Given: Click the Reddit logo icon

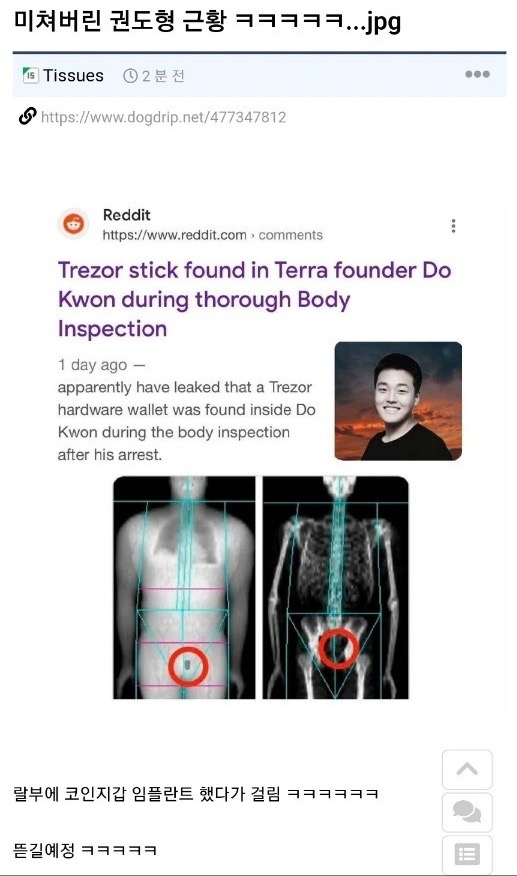Looking at the screenshot, I should pyautogui.click(x=74, y=224).
